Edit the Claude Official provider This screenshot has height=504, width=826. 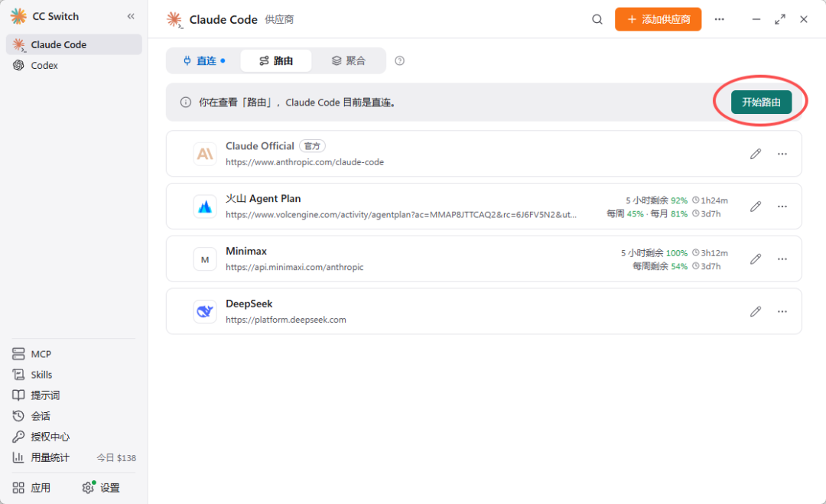click(x=756, y=154)
